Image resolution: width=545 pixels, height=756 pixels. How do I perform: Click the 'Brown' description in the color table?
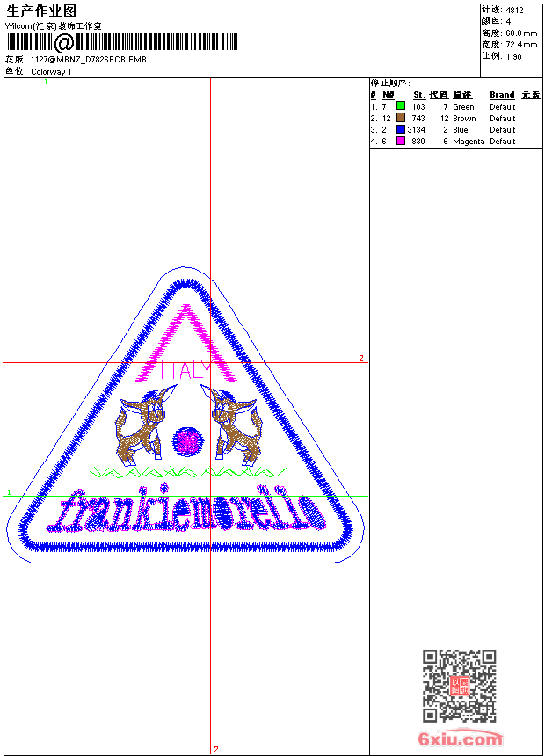click(464, 119)
